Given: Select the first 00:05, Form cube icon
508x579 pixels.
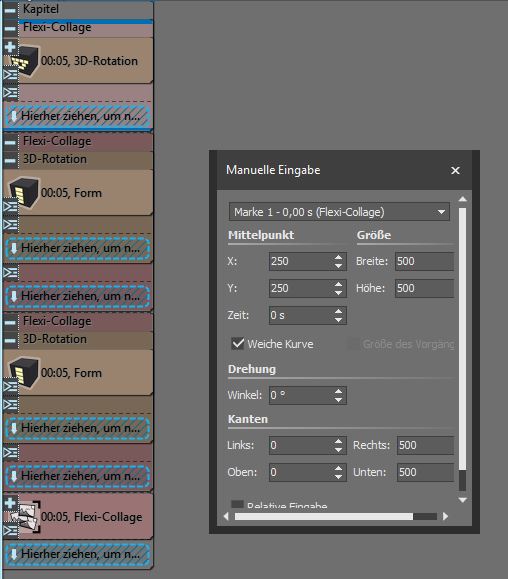Looking at the screenshot, I should (x=24, y=192).
